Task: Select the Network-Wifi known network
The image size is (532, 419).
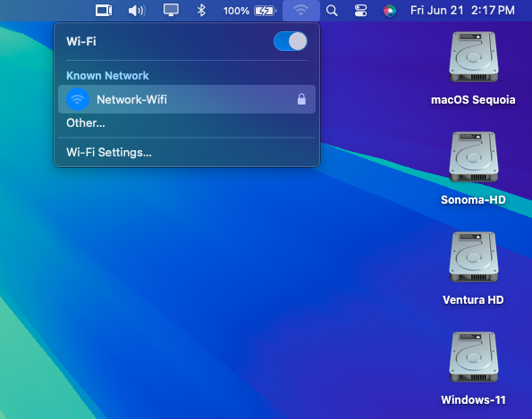Action: [187, 99]
